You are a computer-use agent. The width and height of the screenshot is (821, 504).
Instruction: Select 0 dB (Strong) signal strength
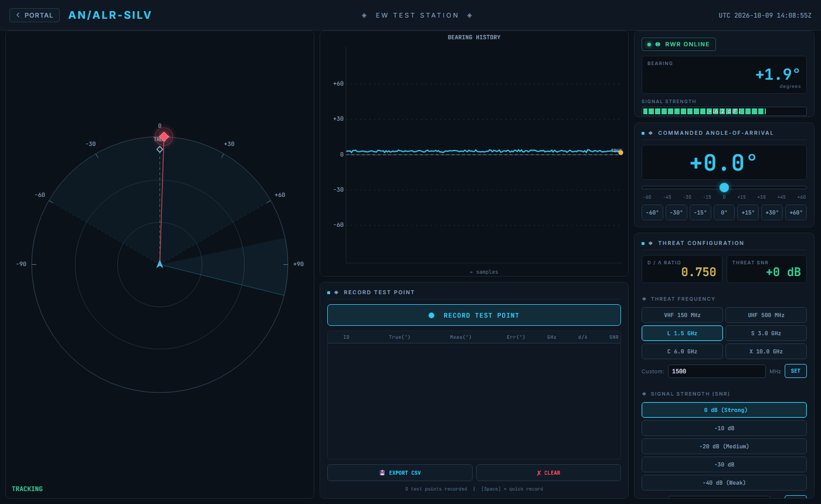pyautogui.click(x=724, y=410)
